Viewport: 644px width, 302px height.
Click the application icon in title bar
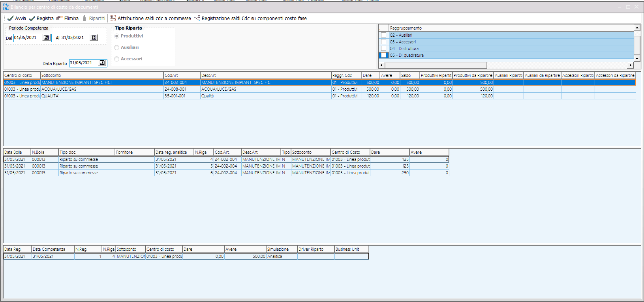pos(6,7)
